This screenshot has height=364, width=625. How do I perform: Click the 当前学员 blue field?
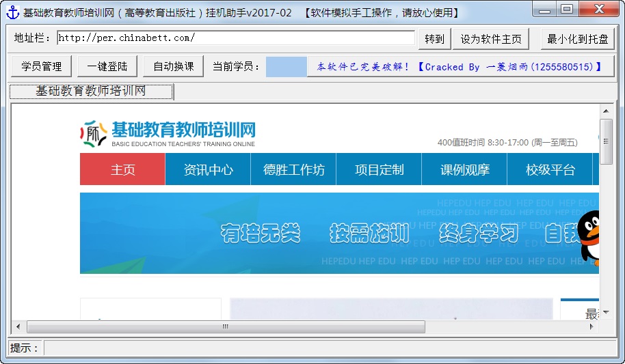pos(287,66)
